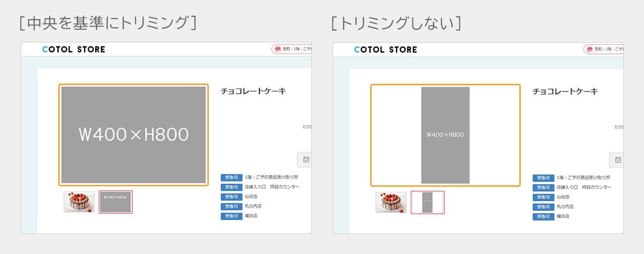This screenshot has width=644, height=254.
Task: Click the 丸の内店 text in the left screenshot
Action: pyautogui.click(x=253, y=206)
